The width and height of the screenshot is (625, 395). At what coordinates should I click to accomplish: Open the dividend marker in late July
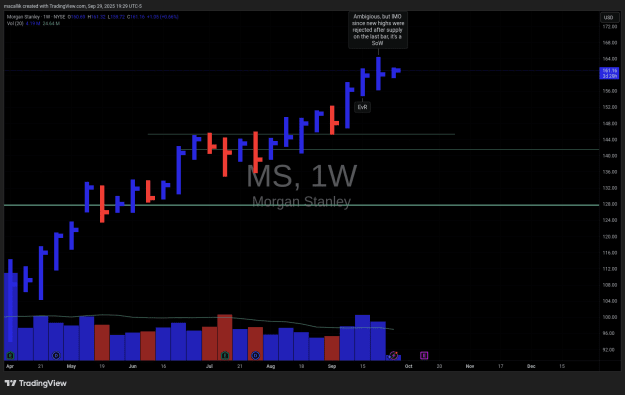[x=256, y=355]
